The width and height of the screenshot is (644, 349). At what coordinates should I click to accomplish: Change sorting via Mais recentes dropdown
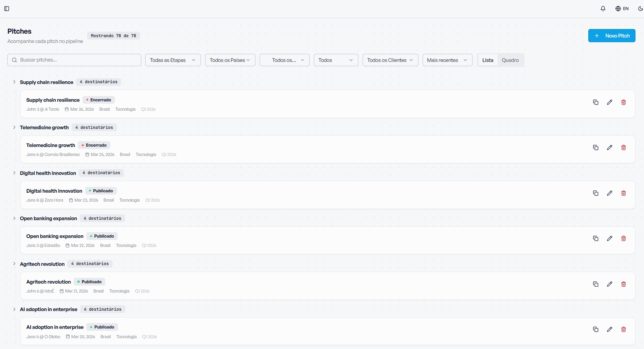(447, 60)
